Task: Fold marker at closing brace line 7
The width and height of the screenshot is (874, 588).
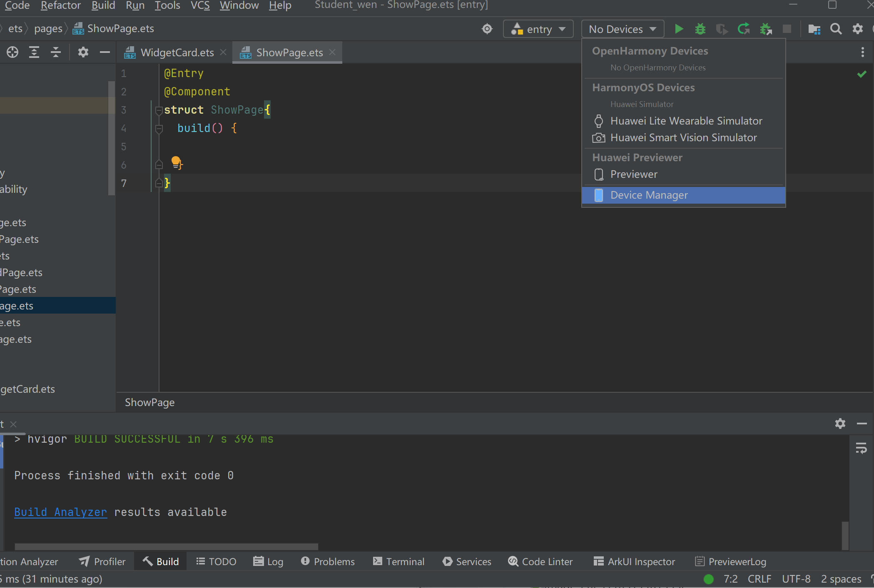Action: click(159, 183)
